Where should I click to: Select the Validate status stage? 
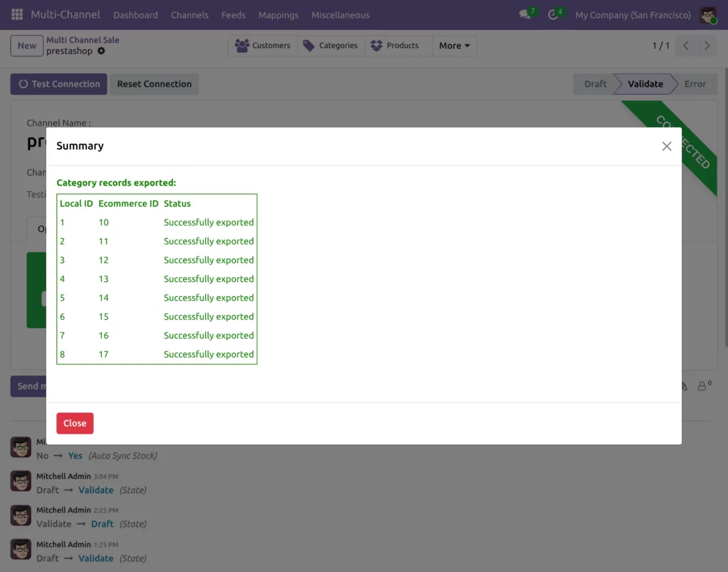tap(645, 84)
